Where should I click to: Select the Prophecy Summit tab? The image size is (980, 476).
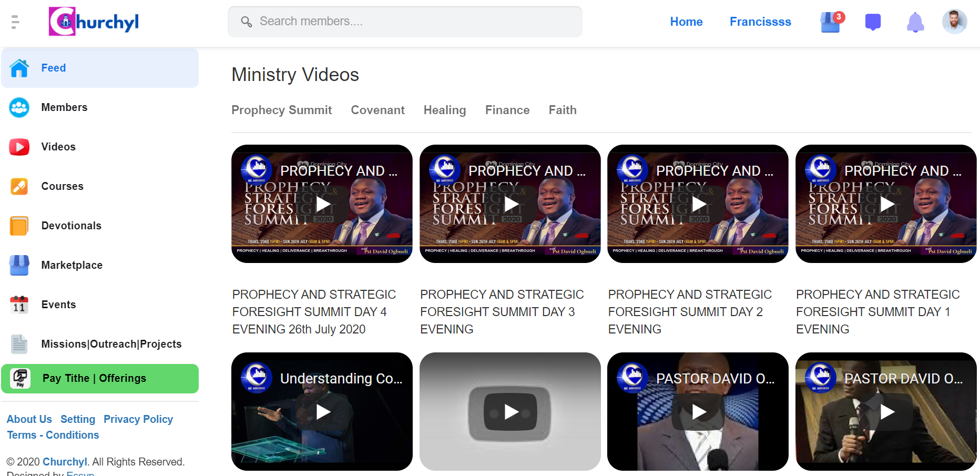(281, 110)
